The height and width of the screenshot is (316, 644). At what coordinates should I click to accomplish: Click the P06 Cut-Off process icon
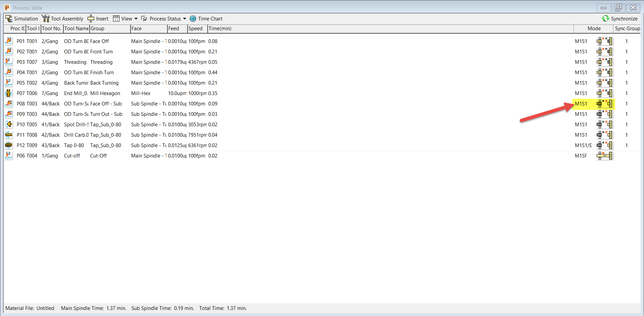point(9,155)
